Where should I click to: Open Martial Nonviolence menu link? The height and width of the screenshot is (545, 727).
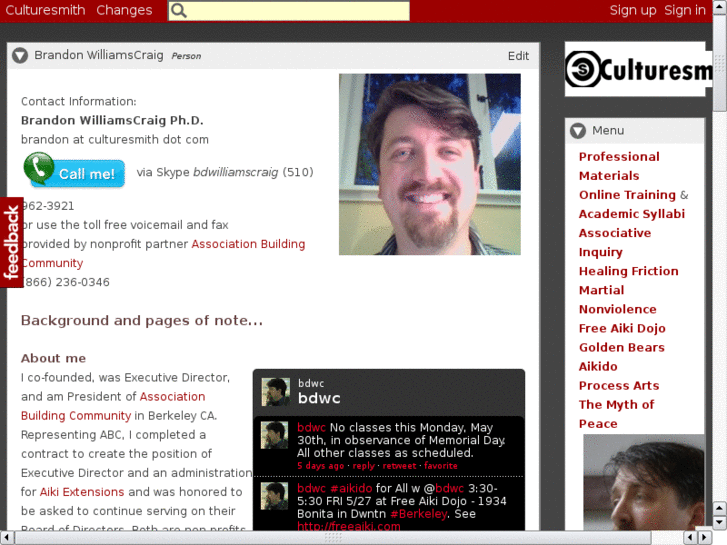point(618,300)
